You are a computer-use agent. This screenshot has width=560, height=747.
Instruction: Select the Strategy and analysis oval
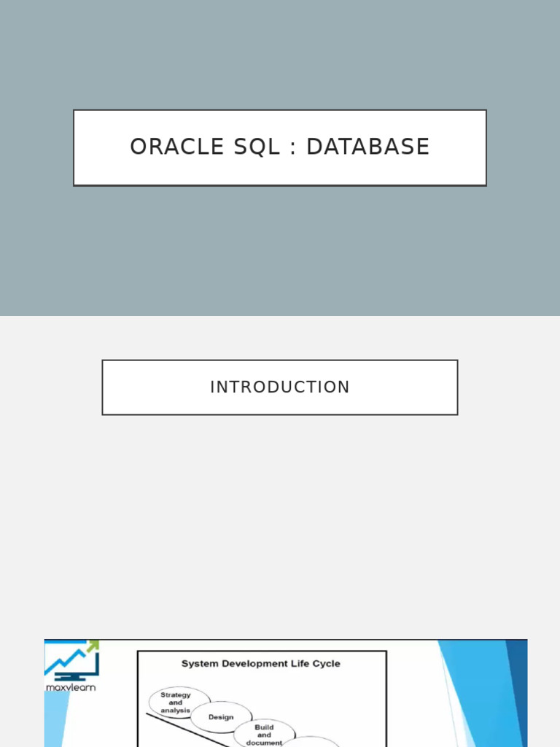176,703
